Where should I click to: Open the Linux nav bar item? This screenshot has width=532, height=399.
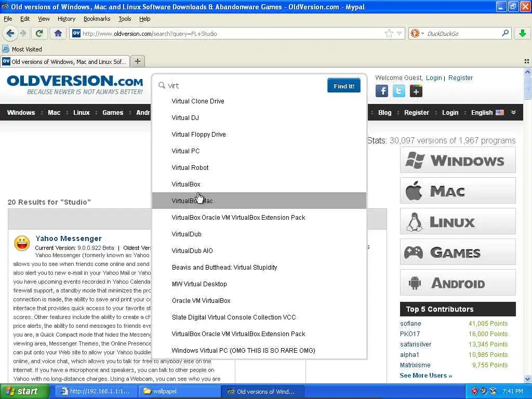click(x=82, y=113)
